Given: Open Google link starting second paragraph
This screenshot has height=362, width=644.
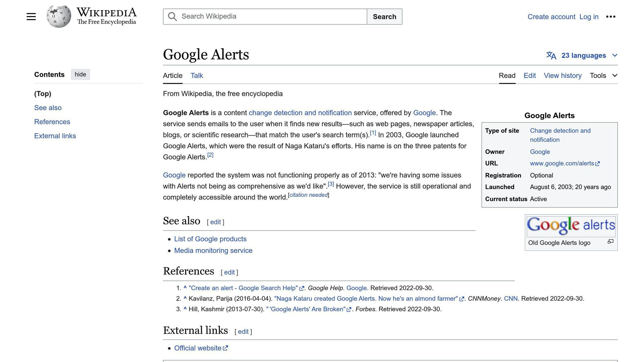Looking at the screenshot, I should click(174, 175).
